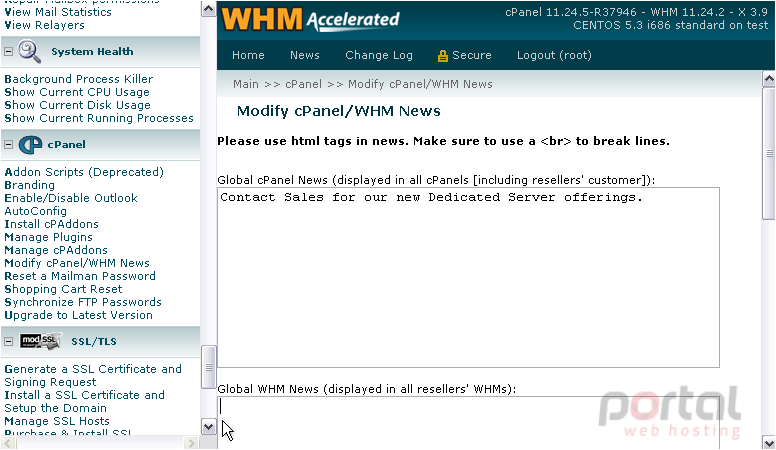Open Manage cPAddons
Viewport: 776px width, 450px height.
coord(56,250)
